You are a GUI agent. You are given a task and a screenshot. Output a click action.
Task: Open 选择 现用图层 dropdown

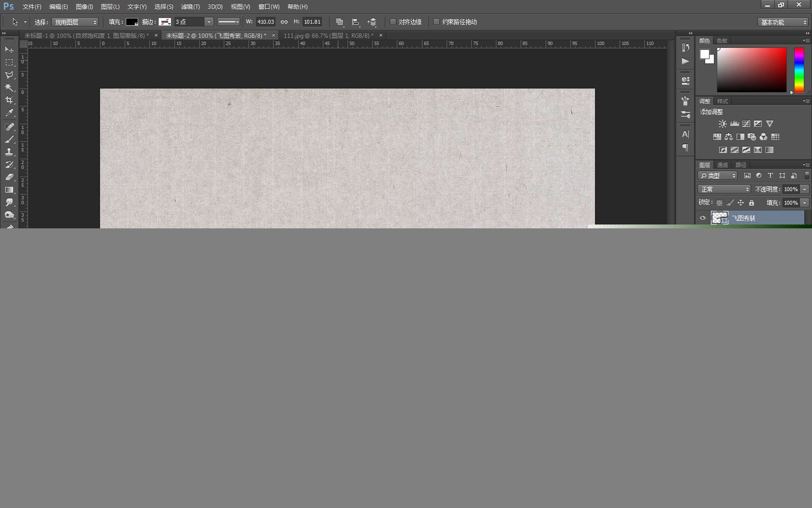click(75, 22)
